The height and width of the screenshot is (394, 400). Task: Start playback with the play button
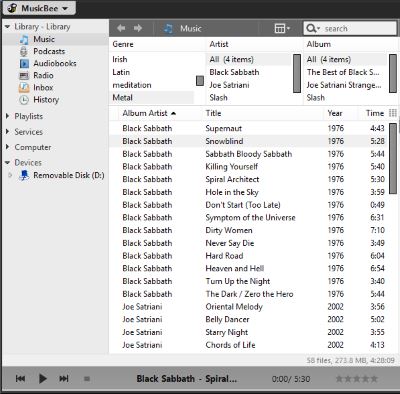[43, 379]
